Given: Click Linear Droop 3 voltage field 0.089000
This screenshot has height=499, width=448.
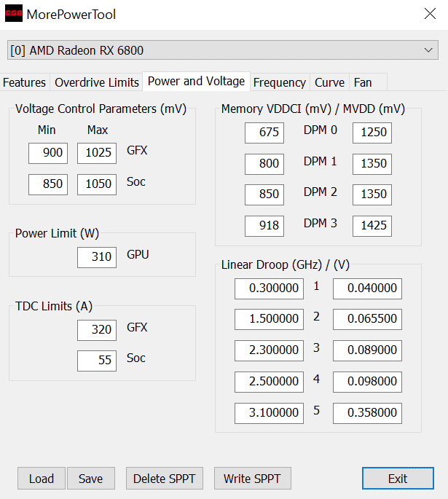Looking at the screenshot, I should [367, 350].
